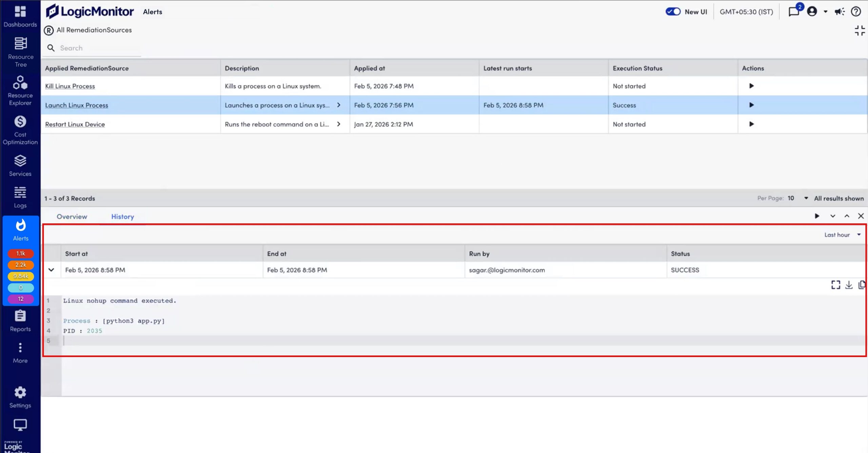
Task: Filter error alerts badge 2.2k
Action: tap(21, 265)
